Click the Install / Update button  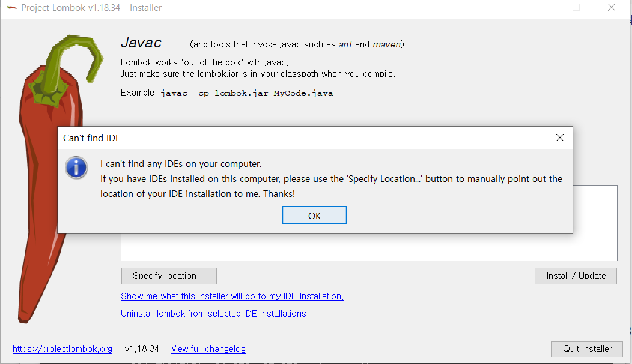[x=576, y=276]
